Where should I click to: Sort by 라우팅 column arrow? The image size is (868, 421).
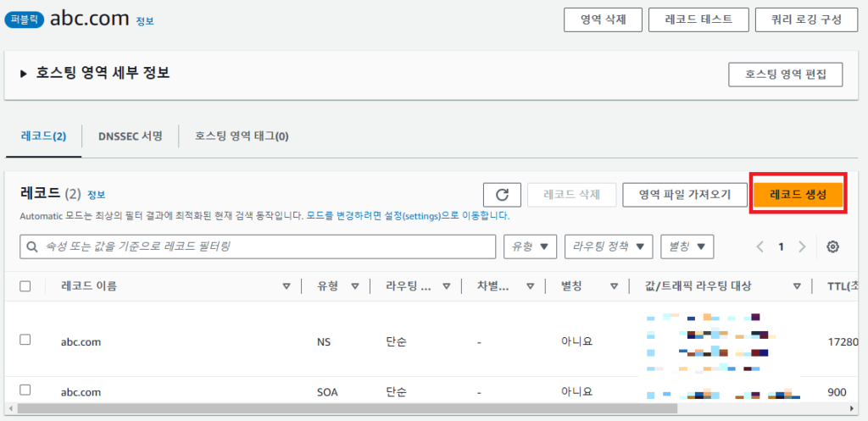tap(446, 286)
